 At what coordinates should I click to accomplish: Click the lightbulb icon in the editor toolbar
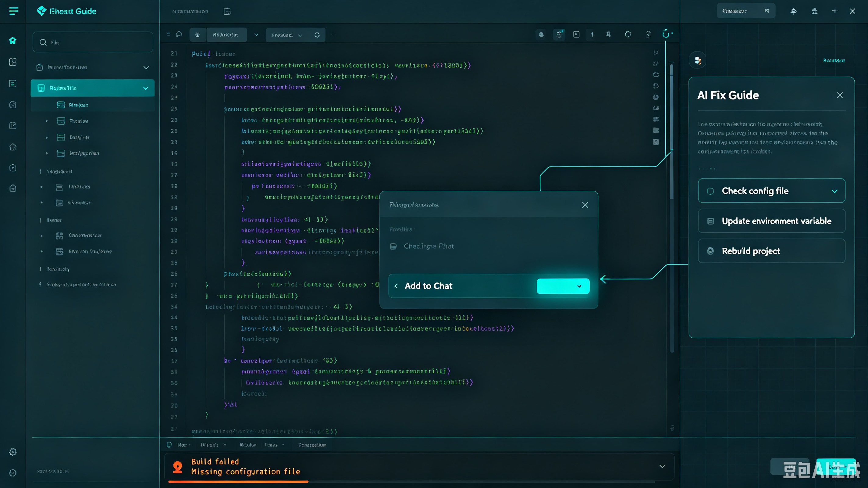click(x=648, y=34)
